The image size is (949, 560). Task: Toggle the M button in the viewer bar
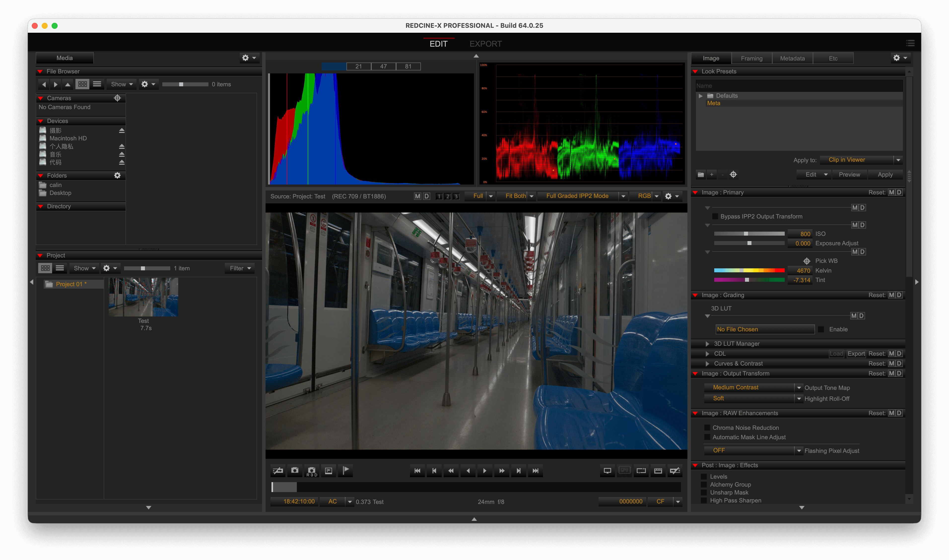point(417,196)
